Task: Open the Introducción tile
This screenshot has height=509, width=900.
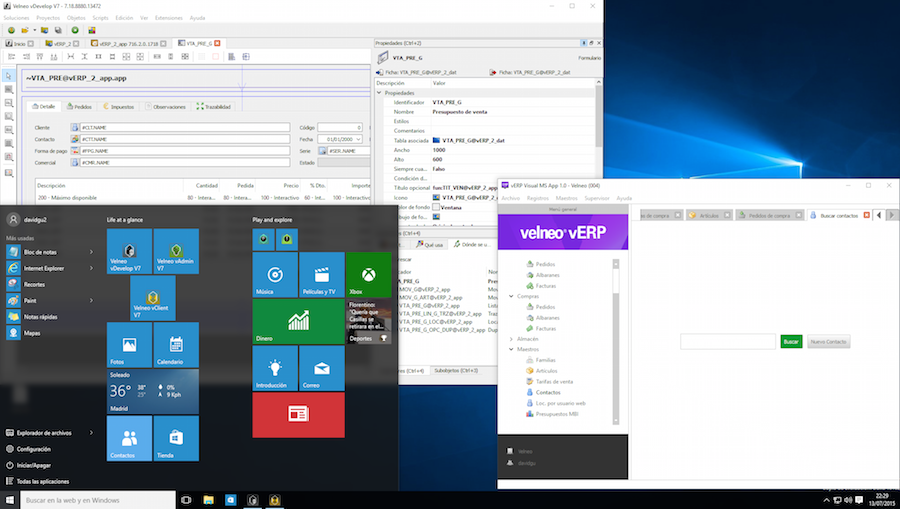Action: click(x=275, y=368)
